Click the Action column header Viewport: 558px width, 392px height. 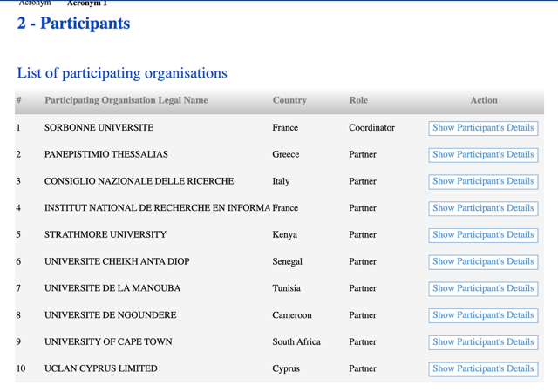484,100
